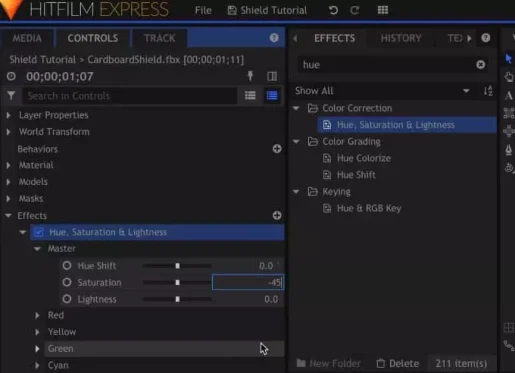Expand the Yellow color group

[37, 332]
